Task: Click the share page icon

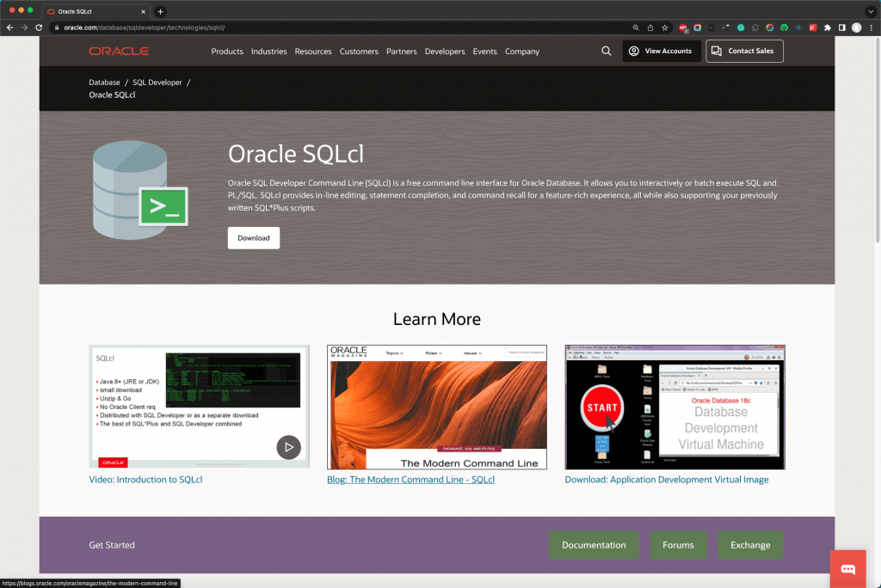Action: click(x=650, y=28)
